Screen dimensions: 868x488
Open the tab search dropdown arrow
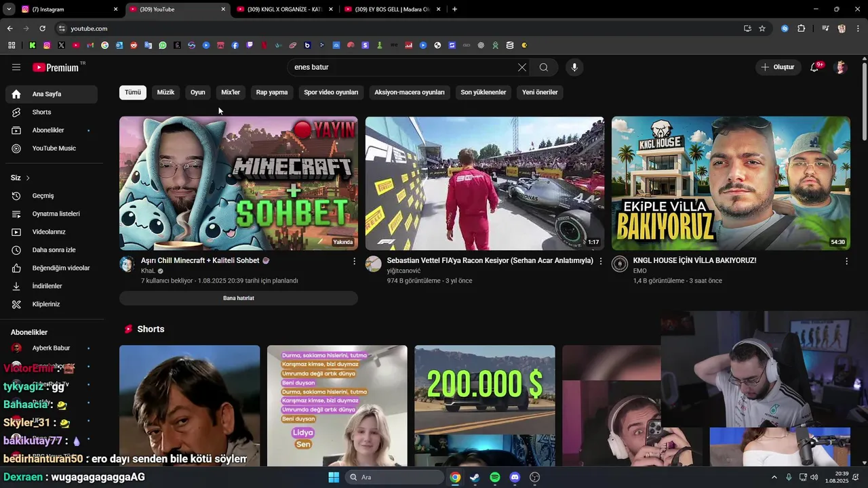point(9,9)
